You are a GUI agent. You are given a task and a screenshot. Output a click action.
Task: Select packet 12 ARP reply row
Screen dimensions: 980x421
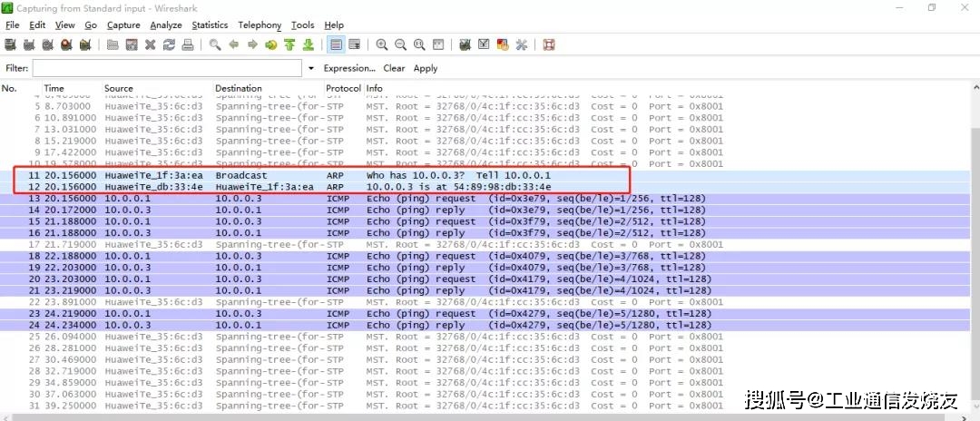(x=483, y=187)
